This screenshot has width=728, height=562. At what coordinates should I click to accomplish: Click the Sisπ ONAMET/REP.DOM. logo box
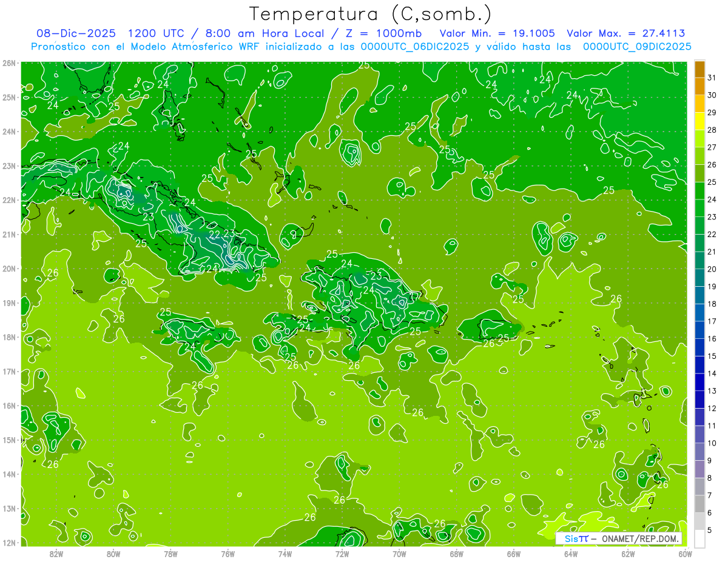(x=619, y=538)
